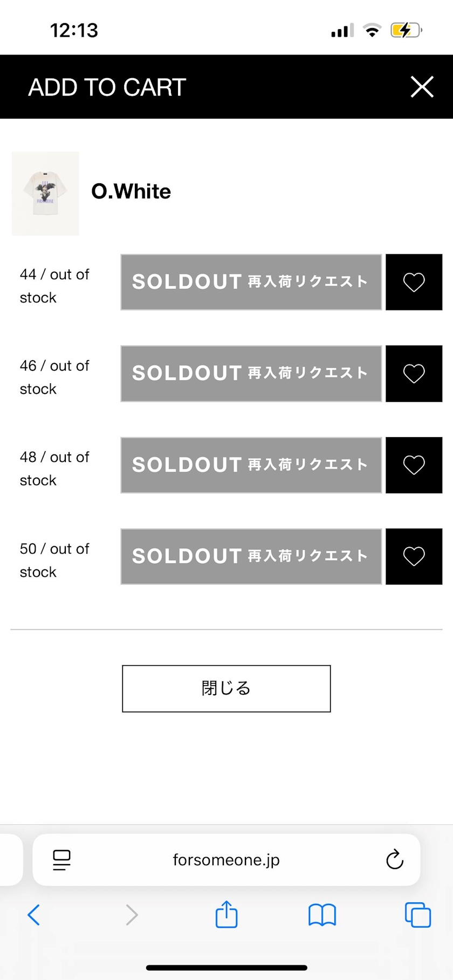Tap the 閉じる close button
Screen dimensions: 453x980
[226, 688]
